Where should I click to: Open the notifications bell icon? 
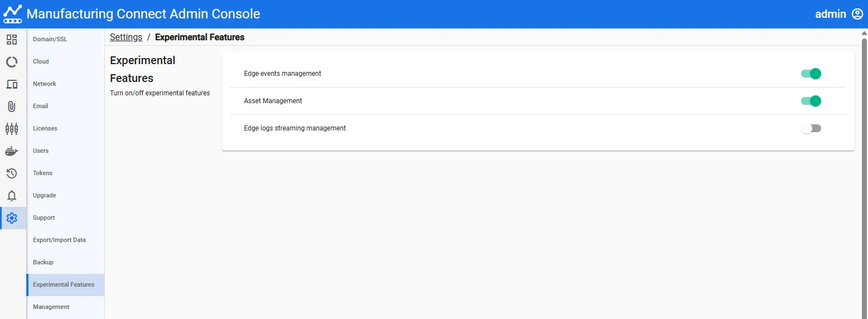tap(12, 196)
